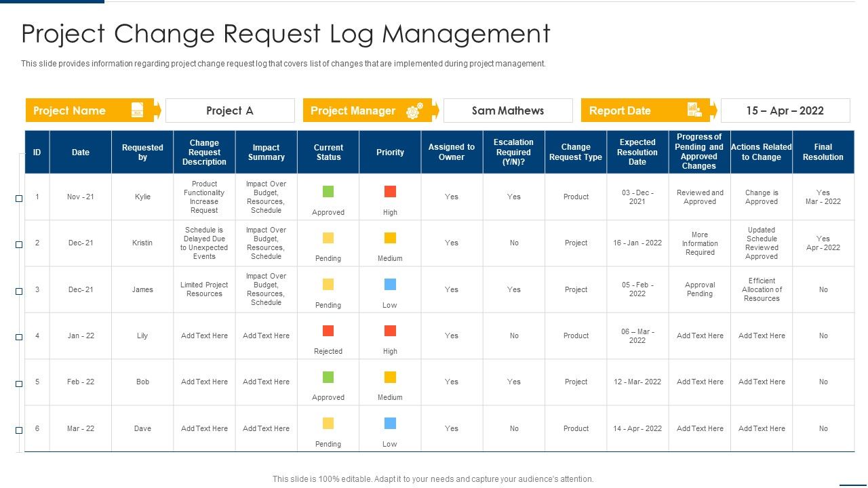Click orange Medium priority swatch in row 5

coord(390,377)
